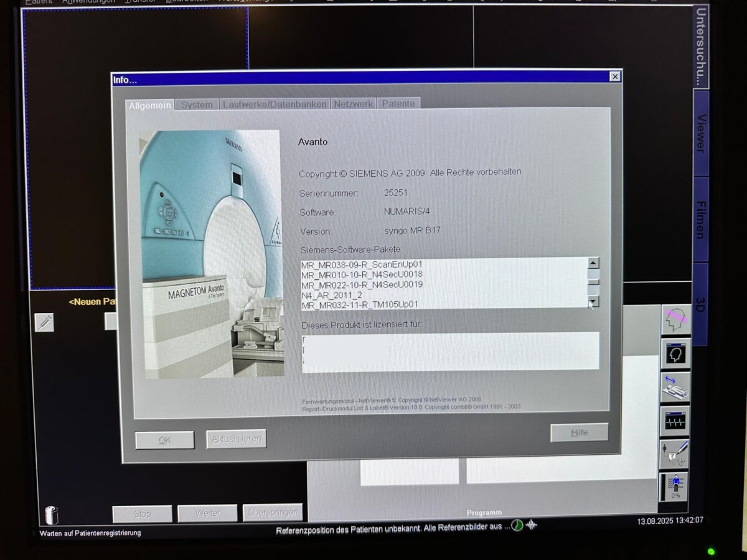This screenshot has height=560, width=747.
Task: Open the Laufwerke/Datenbanken tab
Action: coord(275,105)
